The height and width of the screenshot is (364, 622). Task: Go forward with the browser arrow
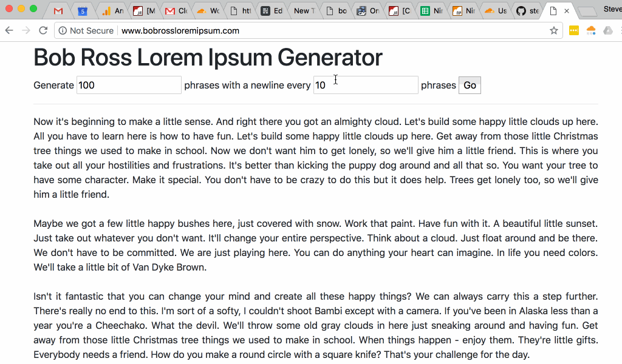26,30
